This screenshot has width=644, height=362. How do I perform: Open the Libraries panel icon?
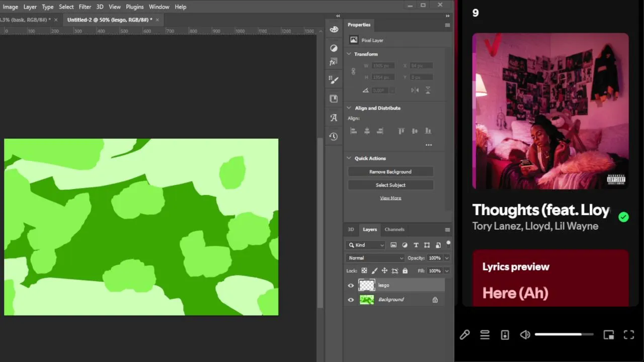[334, 99]
